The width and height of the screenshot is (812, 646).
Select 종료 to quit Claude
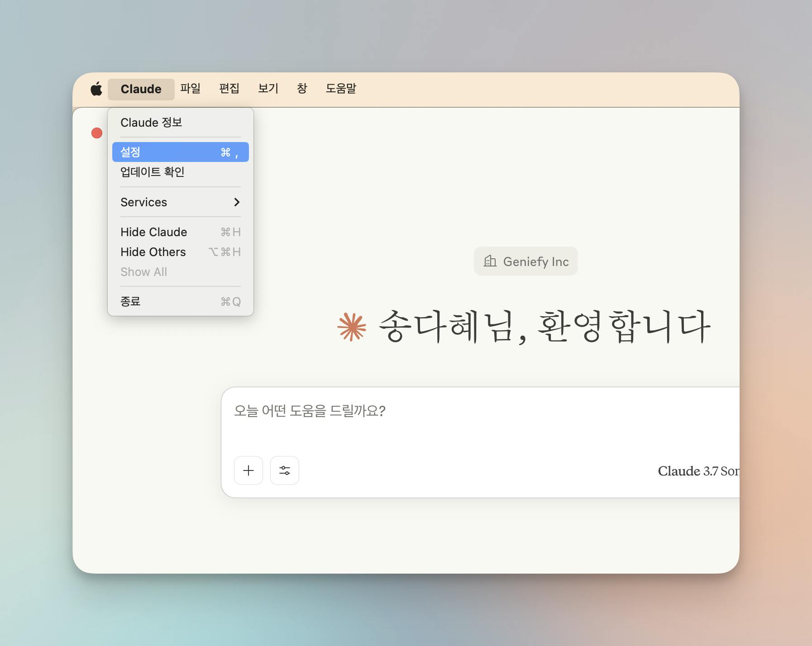click(x=181, y=302)
